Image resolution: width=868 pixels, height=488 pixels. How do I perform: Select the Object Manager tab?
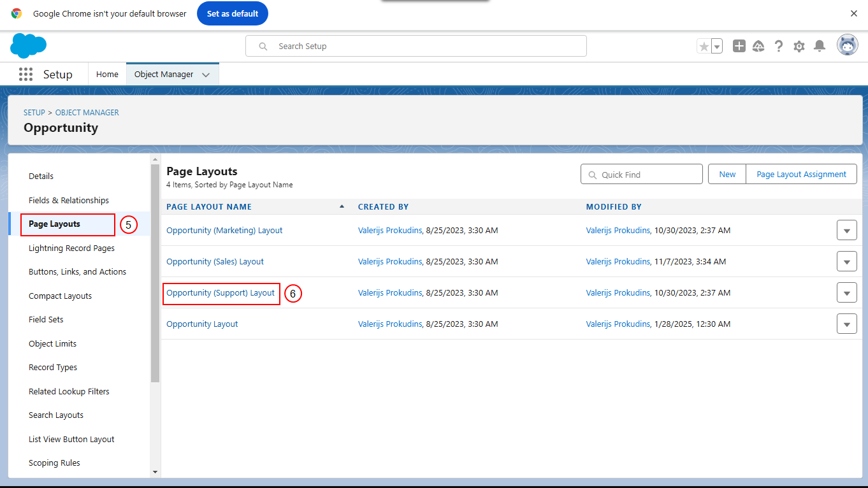click(x=164, y=74)
